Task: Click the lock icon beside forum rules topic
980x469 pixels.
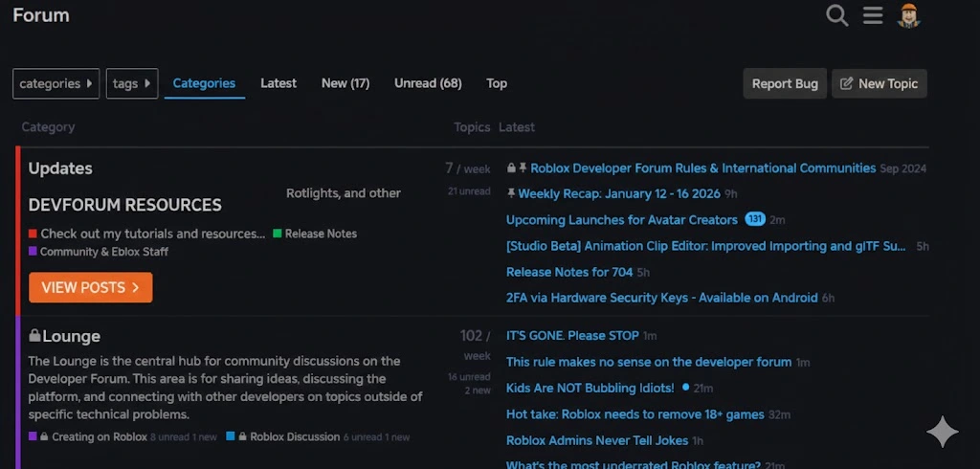Action: 511,168
